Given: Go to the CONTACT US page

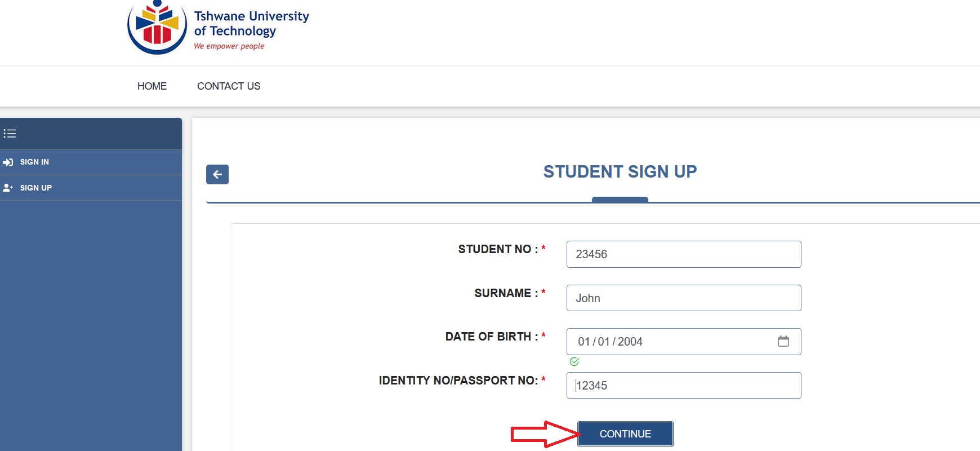Looking at the screenshot, I should pos(229,86).
